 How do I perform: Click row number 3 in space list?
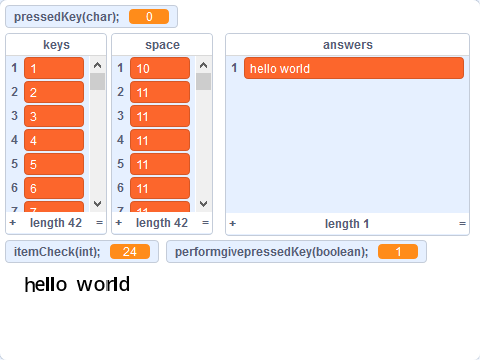(120, 116)
